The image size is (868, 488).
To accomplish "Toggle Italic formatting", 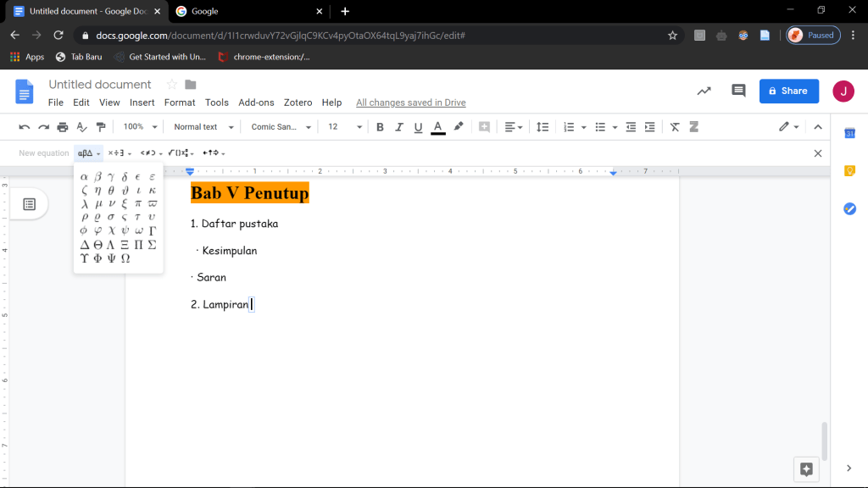I will [x=398, y=127].
